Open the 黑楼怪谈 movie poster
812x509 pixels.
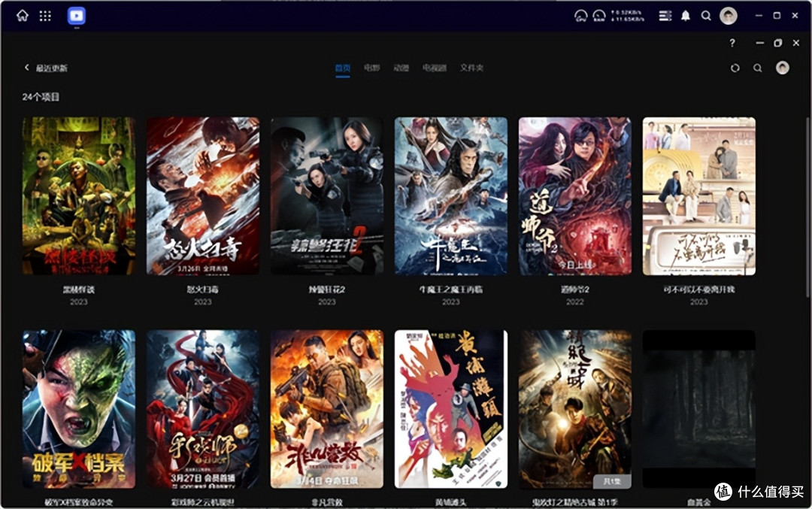point(79,195)
